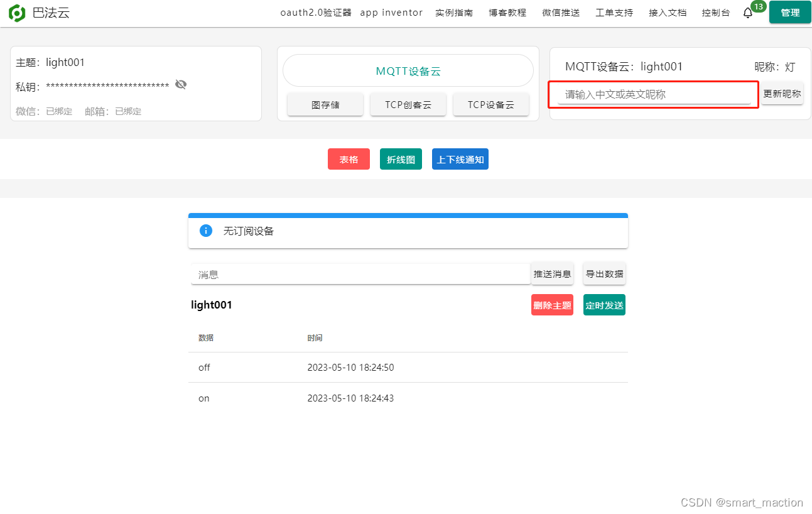Switch to TCP设备云
812x514 pixels.
tap(491, 105)
